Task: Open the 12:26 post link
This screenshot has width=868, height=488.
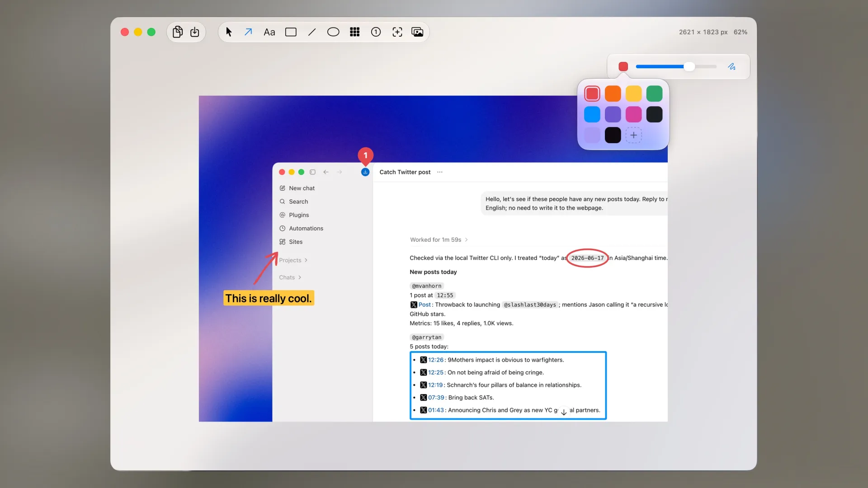Action: [x=436, y=360]
